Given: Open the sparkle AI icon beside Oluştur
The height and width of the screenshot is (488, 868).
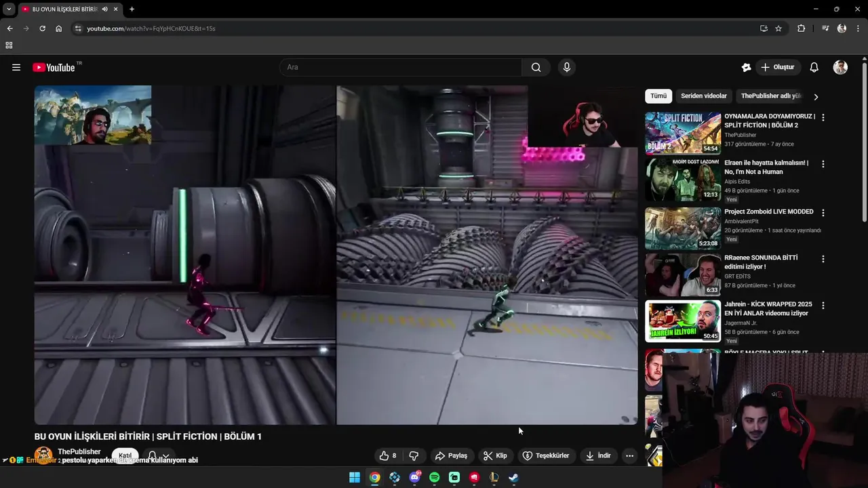Looking at the screenshot, I should [747, 67].
